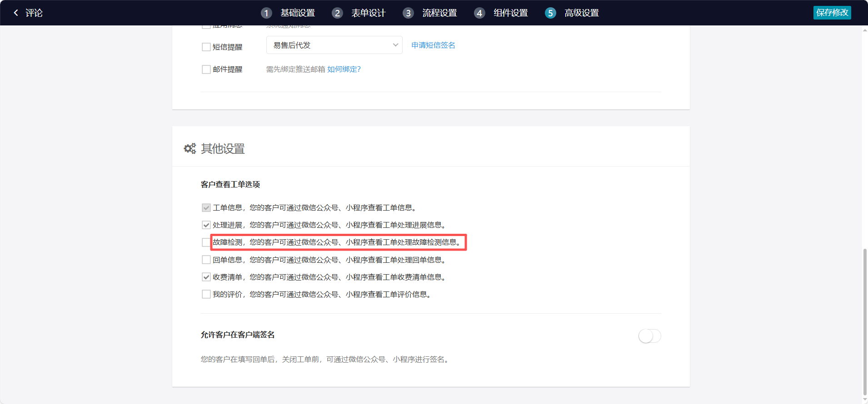Open the 如何绑定? help link

point(344,69)
